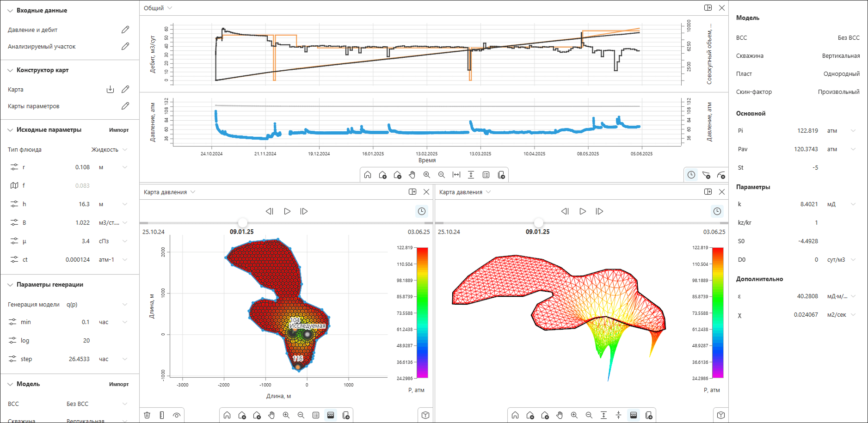Toggle the clock time mode on the top chart
This screenshot has width=868, height=423.
(x=691, y=175)
